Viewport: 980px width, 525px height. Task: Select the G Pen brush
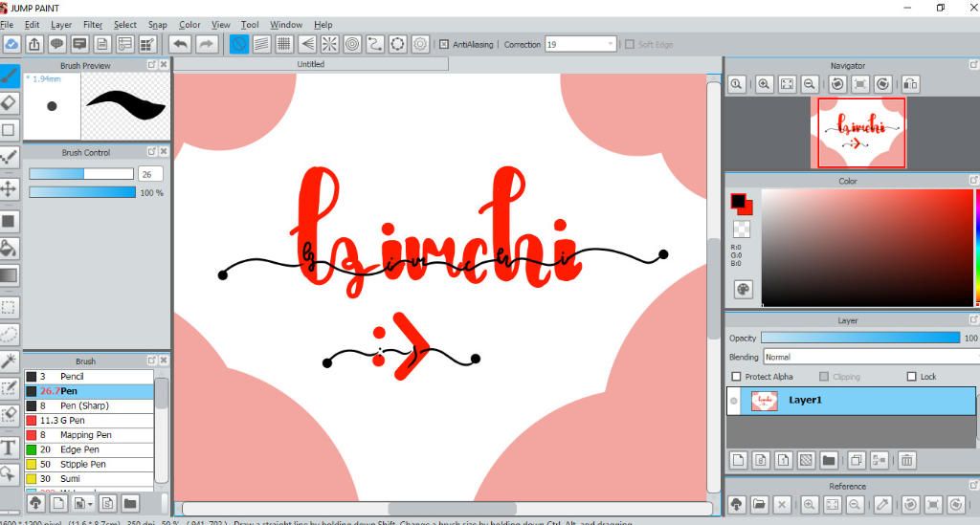(x=89, y=420)
